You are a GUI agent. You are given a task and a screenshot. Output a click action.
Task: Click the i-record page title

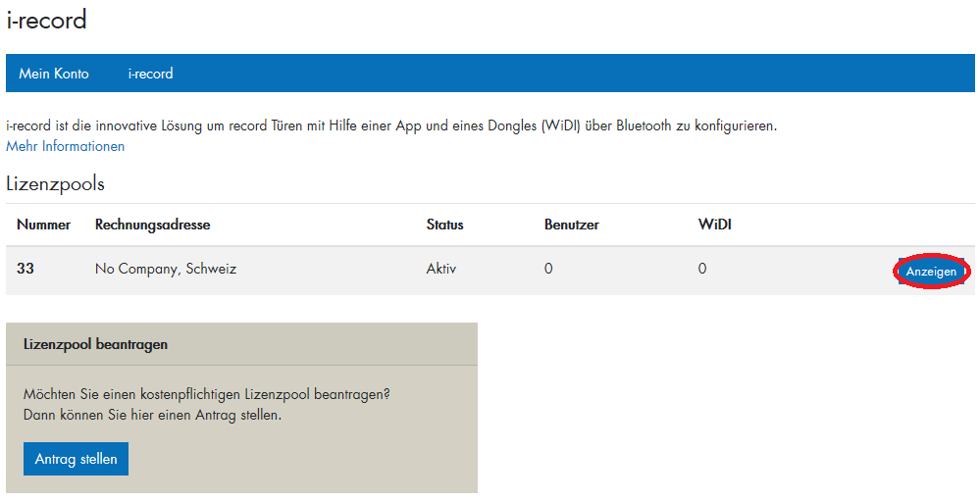coord(46,20)
